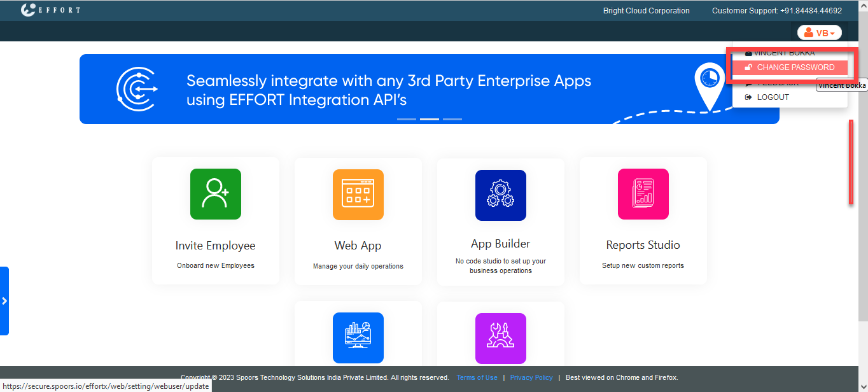This screenshot has width=868, height=392.
Task: Click the Invite Employee title text
Action: point(215,246)
